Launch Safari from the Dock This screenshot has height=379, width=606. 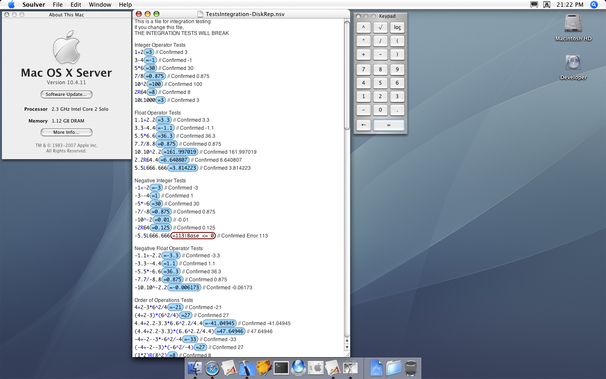point(212,368)
